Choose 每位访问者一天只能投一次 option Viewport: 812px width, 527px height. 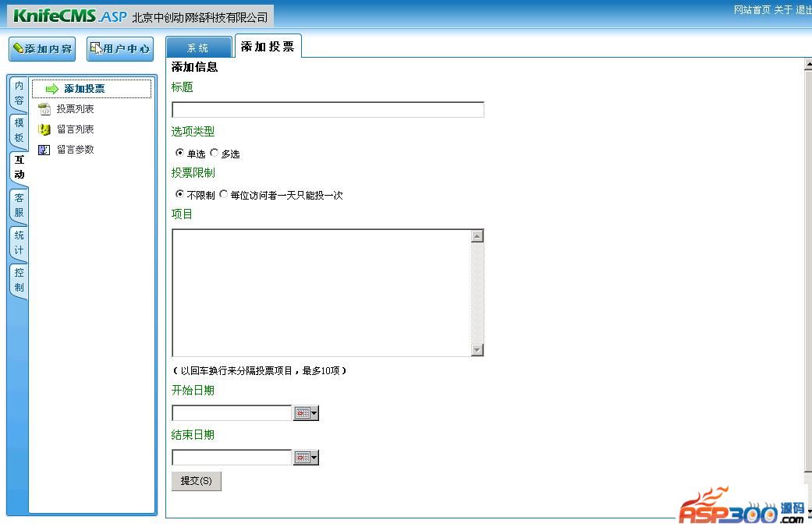(223, 193)
